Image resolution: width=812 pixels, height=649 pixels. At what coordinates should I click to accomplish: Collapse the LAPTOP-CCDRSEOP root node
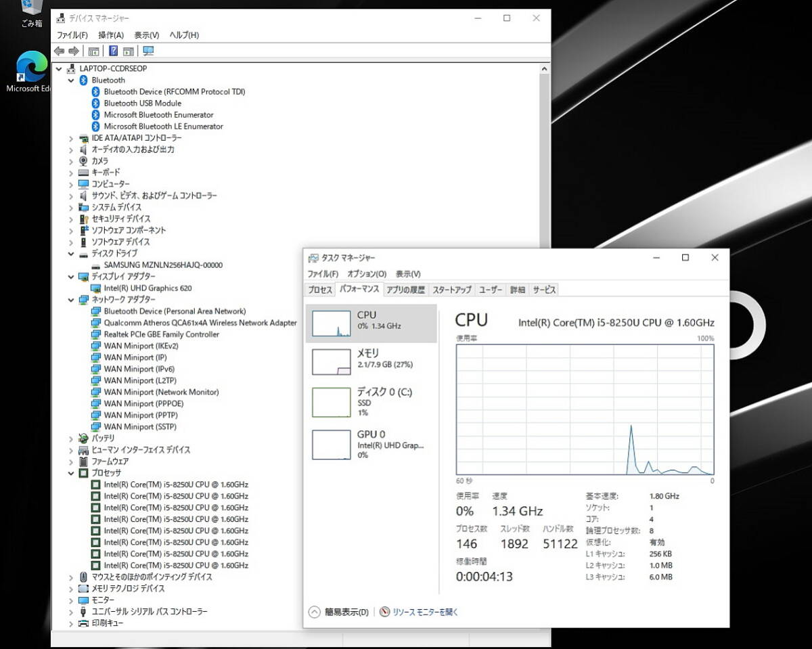click(x=59, y=68)
